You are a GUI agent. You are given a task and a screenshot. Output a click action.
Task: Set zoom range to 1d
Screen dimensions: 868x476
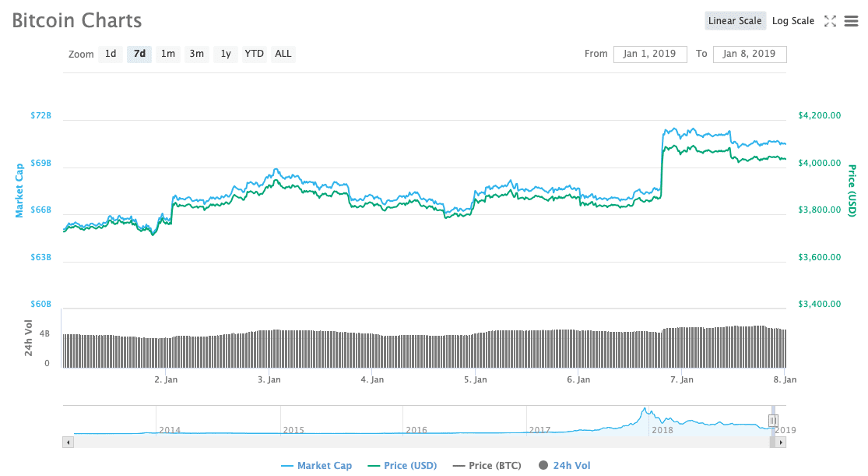pyautogui.click(x=111, y=54)
